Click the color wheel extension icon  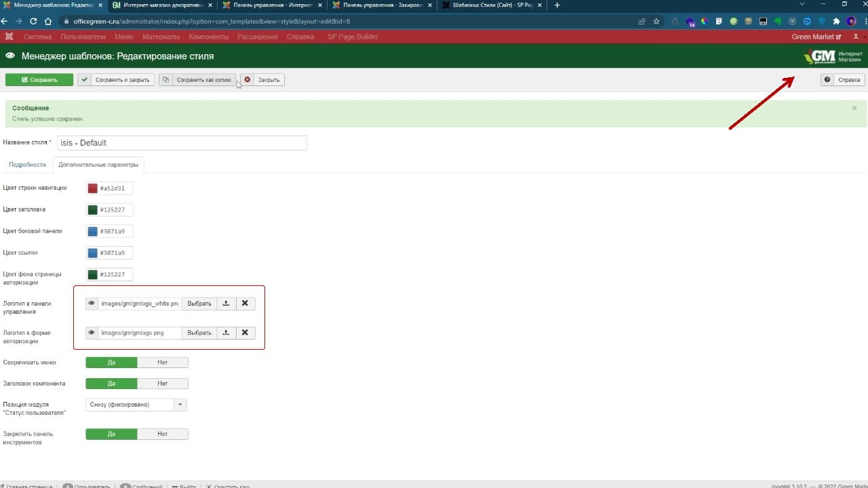pos(704,21)
